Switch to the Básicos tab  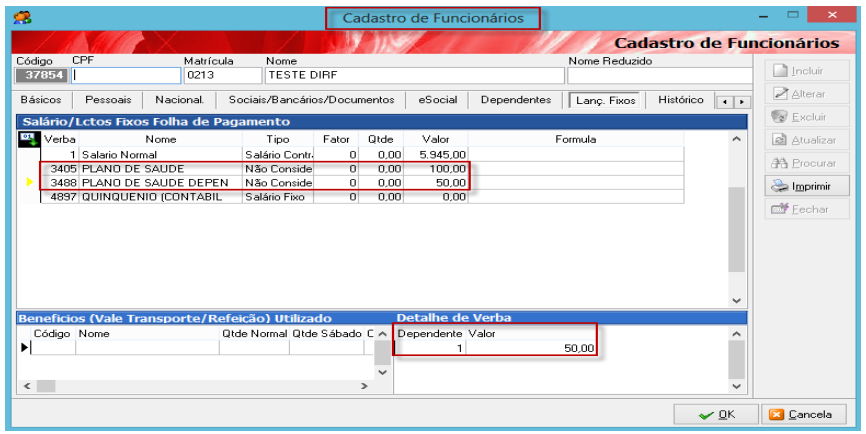pos(41,100)
